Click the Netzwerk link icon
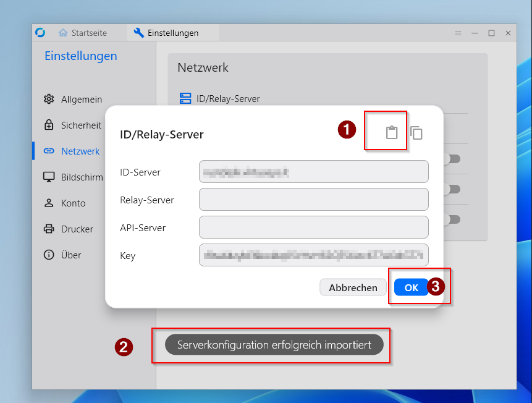532x403 pixels. (48, 151)
